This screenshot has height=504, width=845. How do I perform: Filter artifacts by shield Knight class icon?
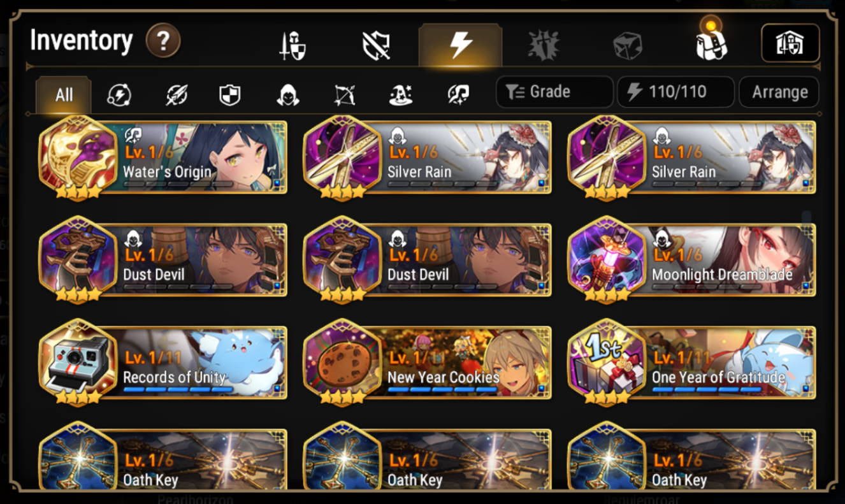(230, 95)
